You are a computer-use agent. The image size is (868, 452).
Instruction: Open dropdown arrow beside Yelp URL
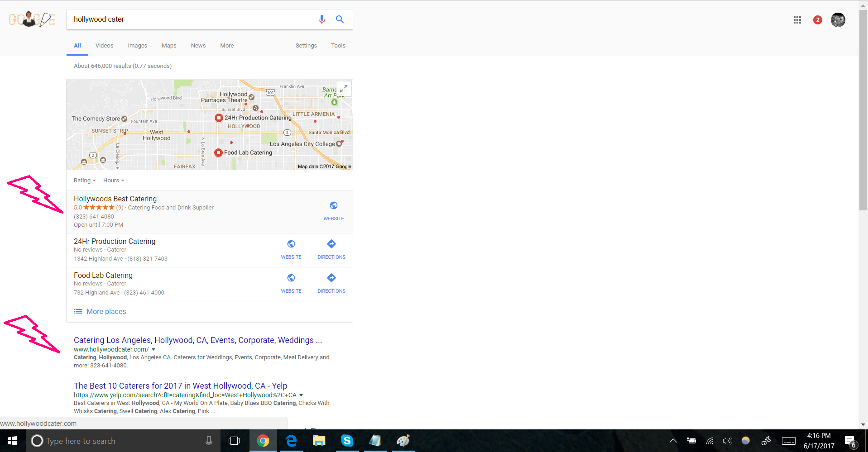coord(301,395)
